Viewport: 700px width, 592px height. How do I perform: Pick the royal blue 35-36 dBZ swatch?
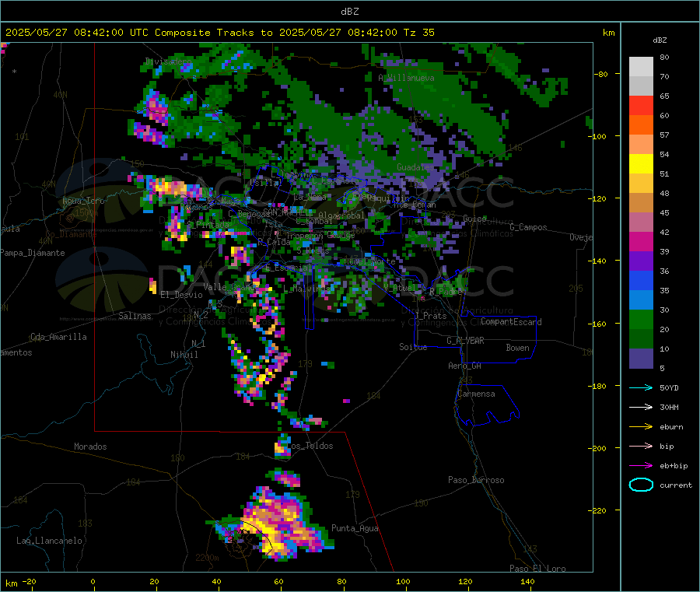point(641,281)
